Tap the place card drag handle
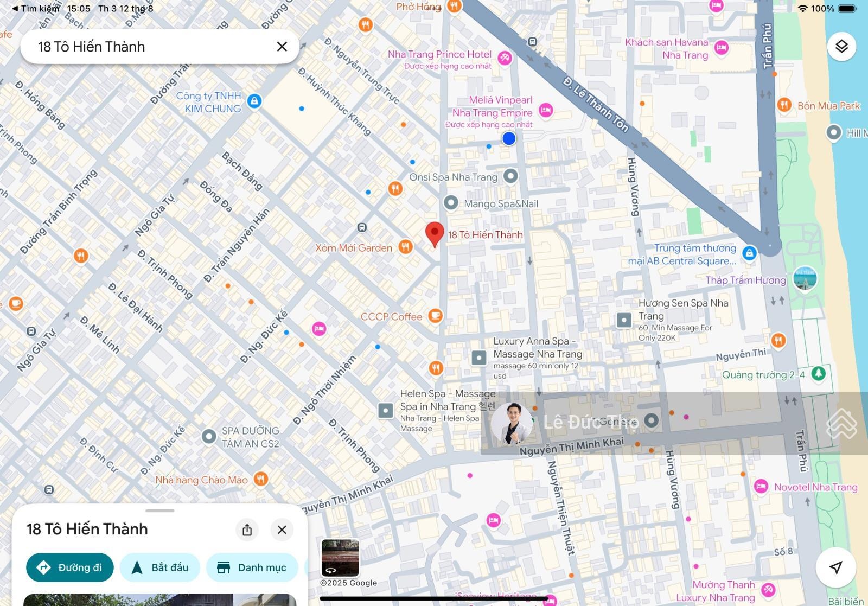The width and height of the screenshot is (868, 606). point(160,511)
